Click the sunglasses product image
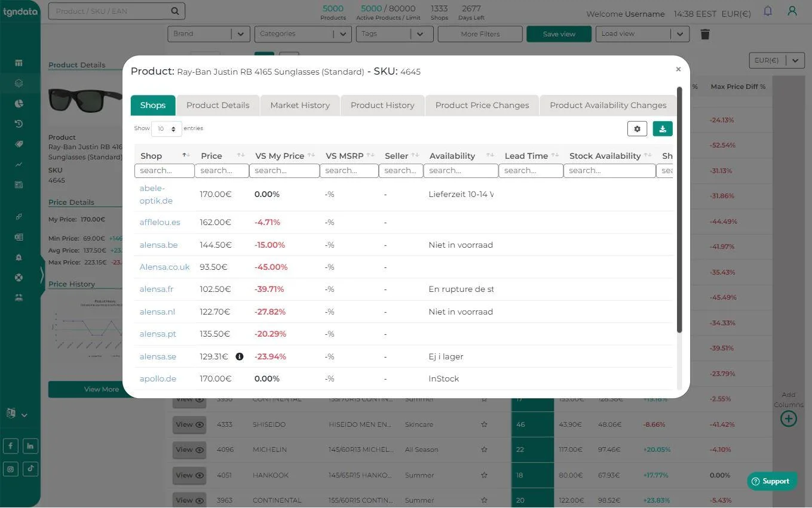 (x=85, y=99)
